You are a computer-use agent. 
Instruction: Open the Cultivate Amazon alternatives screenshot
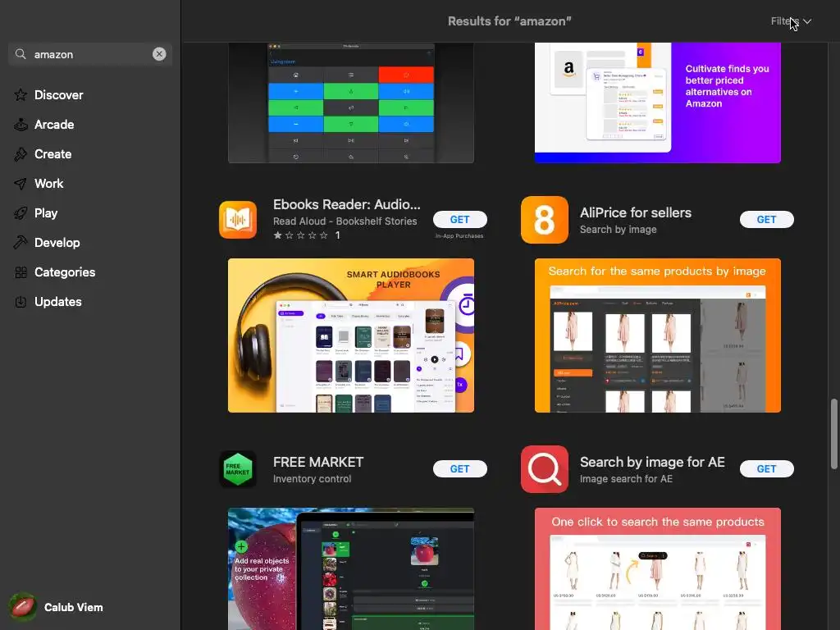(658, 103)
